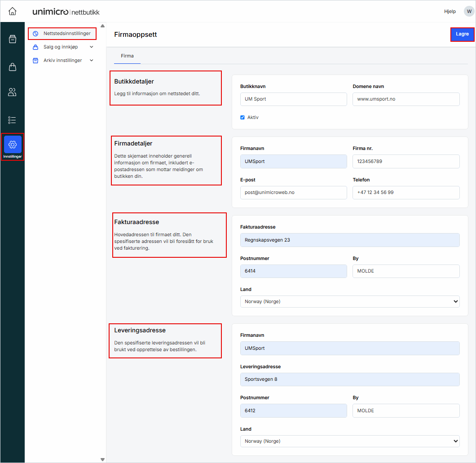Screen dimensions: 476x463
Task: Select Nettstedsinnstillinger in the side menu
Action: tap(66, 34)
